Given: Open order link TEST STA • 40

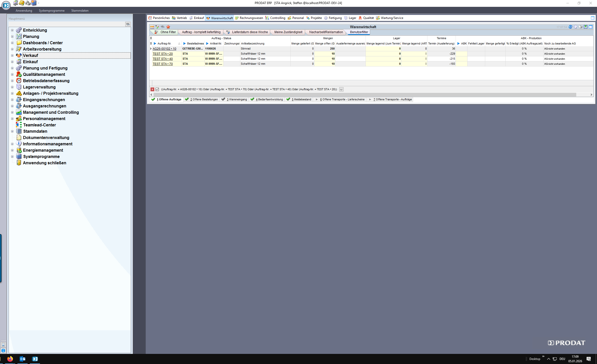Looking at the screenshot, I should tap(163, 59).
